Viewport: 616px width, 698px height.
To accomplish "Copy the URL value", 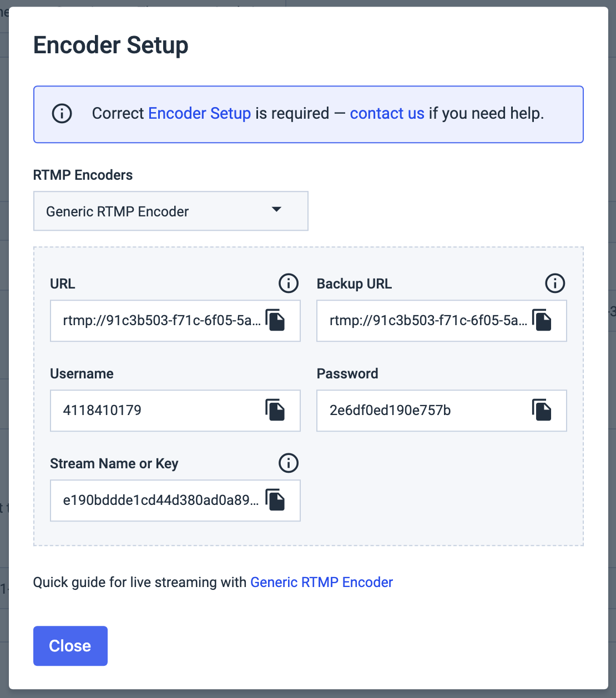I will pyautogui.click(x=276, y=320).
